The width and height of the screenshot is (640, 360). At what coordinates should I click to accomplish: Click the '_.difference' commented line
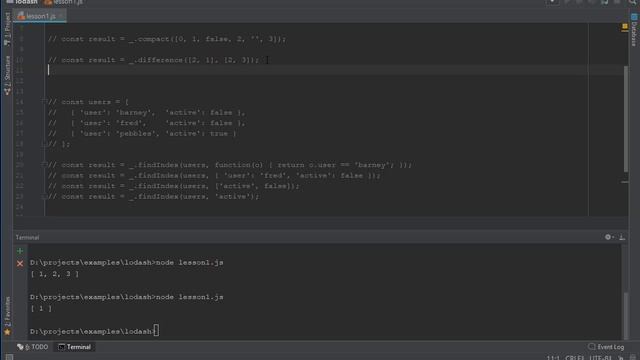click(x=153, y=60)
